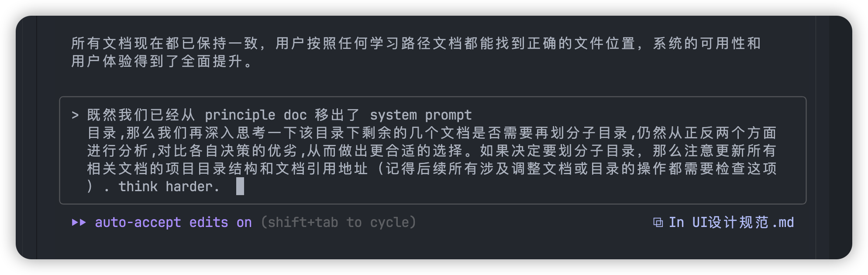Click "目录" at the start of the second prompt line
The image size is (868, 275).
coord(102,133)
